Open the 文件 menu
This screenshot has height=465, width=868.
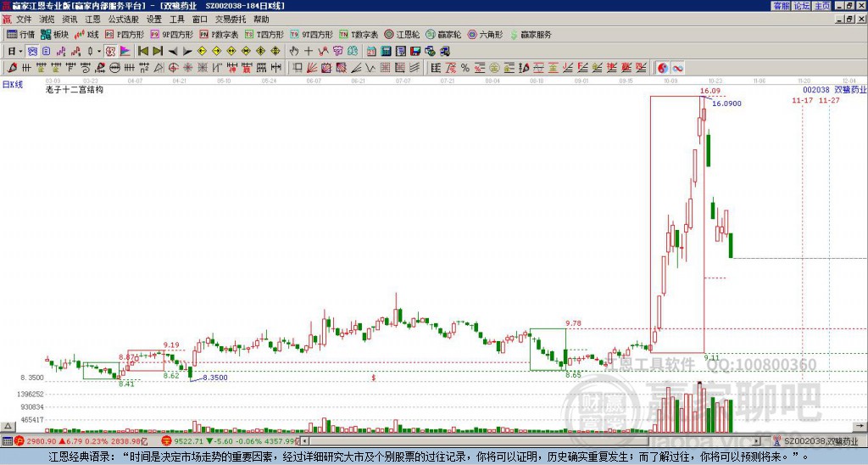(23, 20)
